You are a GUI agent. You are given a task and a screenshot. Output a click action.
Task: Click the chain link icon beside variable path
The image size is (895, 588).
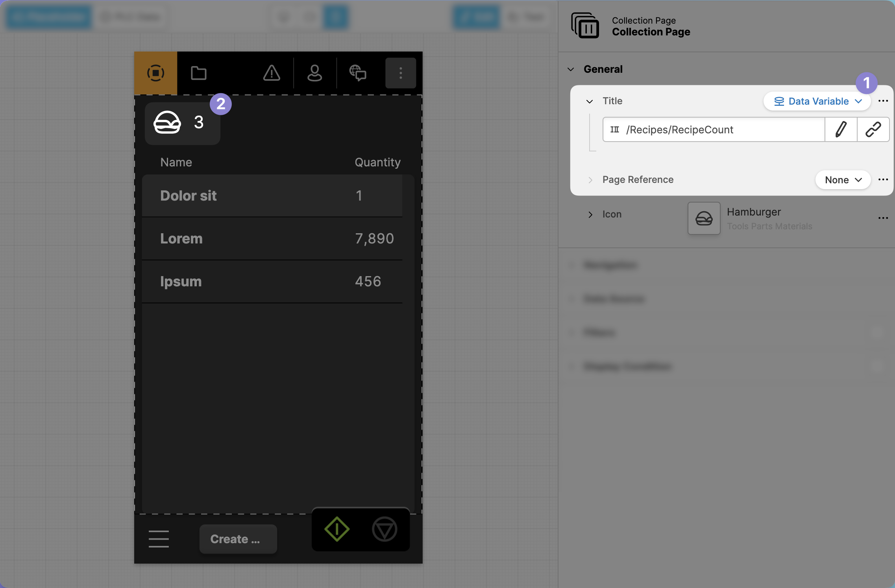coord(873,129)
